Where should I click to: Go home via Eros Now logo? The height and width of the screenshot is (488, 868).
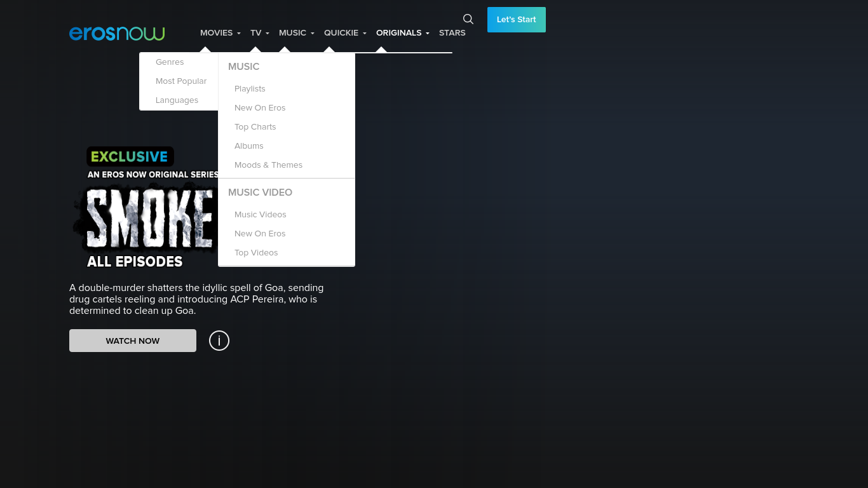pyautogui.click(x=117, y=33)
